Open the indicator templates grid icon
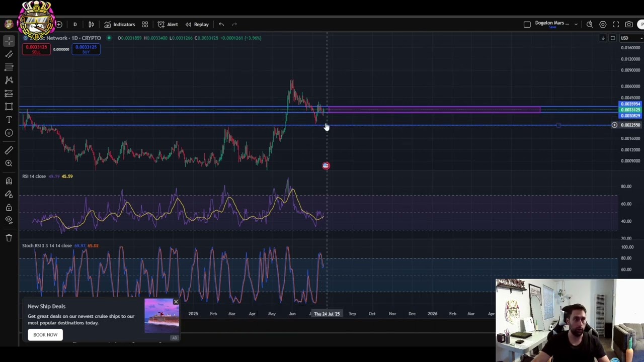 [x=145, y=24]
